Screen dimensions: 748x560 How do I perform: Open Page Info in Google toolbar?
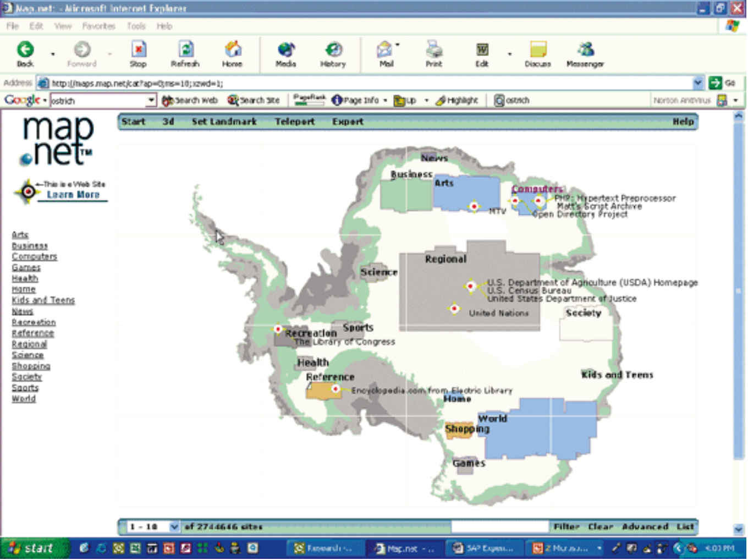pyautogui.click(x=355, y=100)
